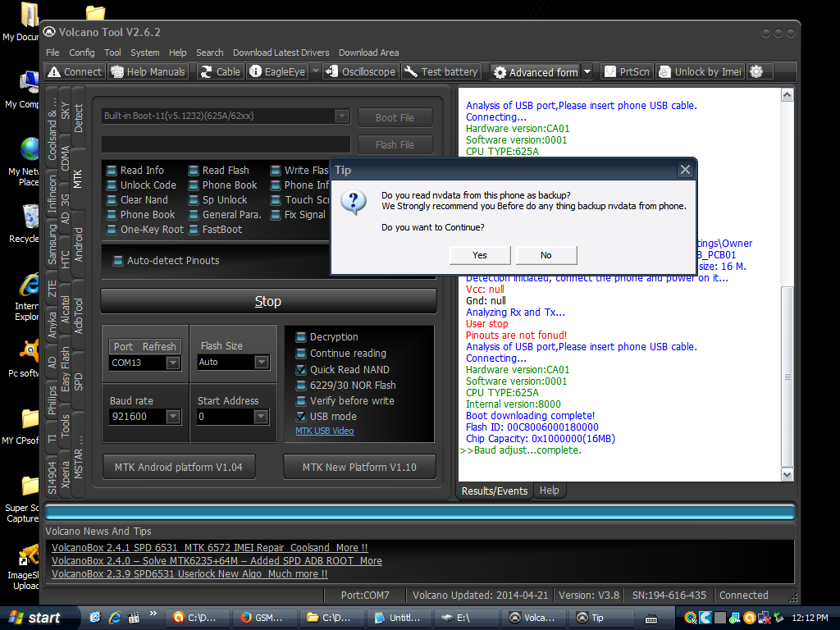Open the File menu
This screenshot has height=630, width=840.
pyautogui.click(x=52, y=52)
